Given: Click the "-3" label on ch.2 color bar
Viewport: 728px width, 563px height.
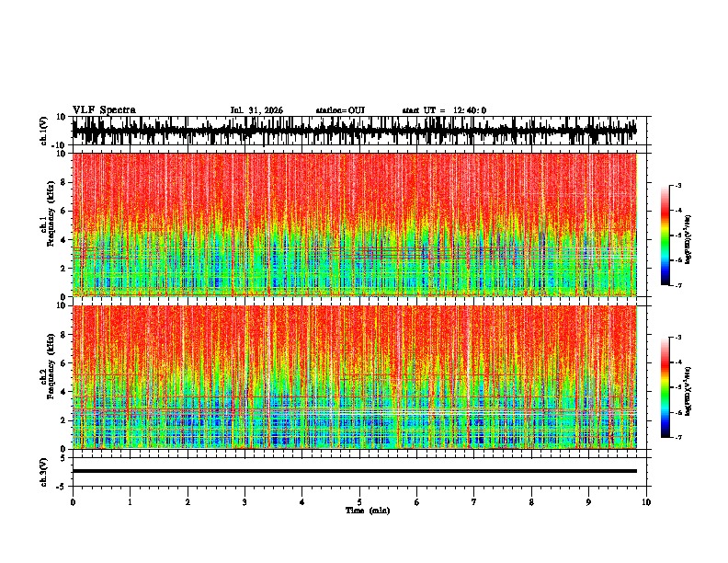Looking at the screenshot, I should coord(677,338).
